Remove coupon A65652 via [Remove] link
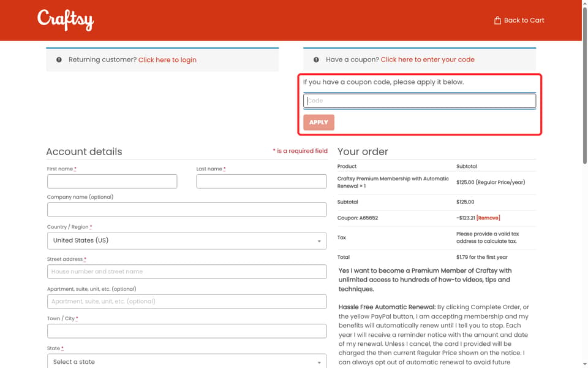The width and height of the screenshot is (588, 368). (488, 218)
